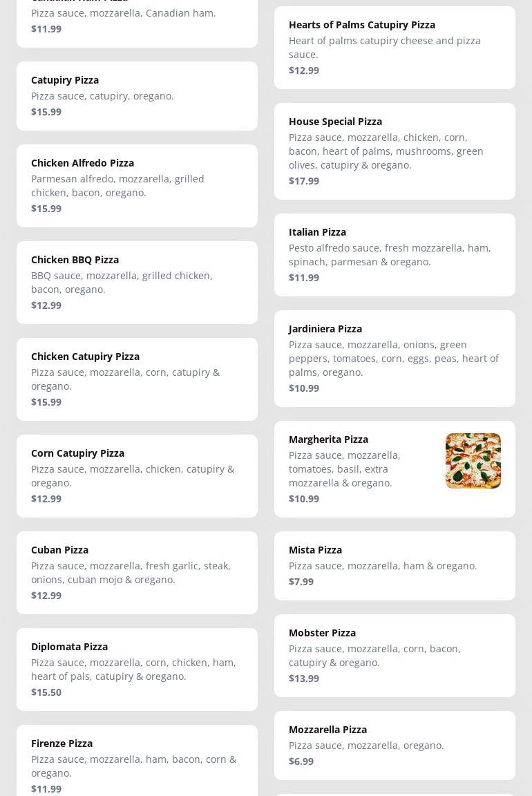Select the Mista Pizza item
Image resolution: width=532 pixels, height=796 pixels.
(395, 566)
